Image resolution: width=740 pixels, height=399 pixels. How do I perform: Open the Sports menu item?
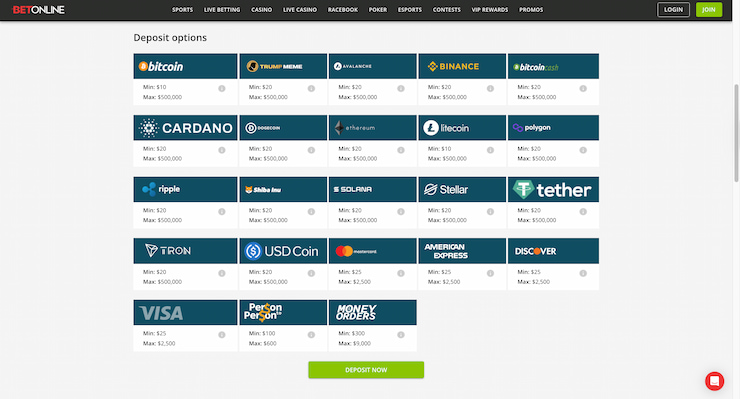[182, 9]
